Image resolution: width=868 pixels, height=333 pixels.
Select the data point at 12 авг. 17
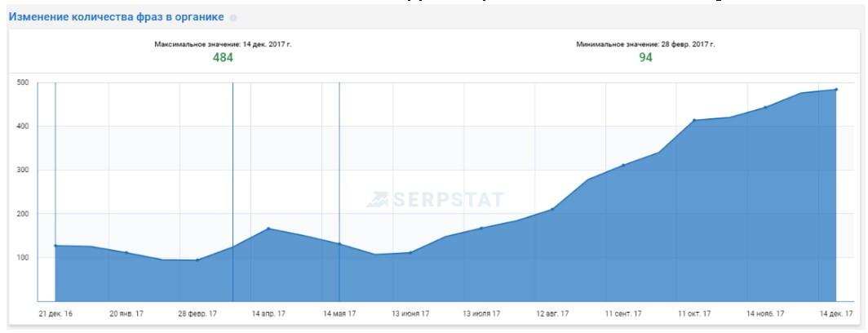coord(552,209)
